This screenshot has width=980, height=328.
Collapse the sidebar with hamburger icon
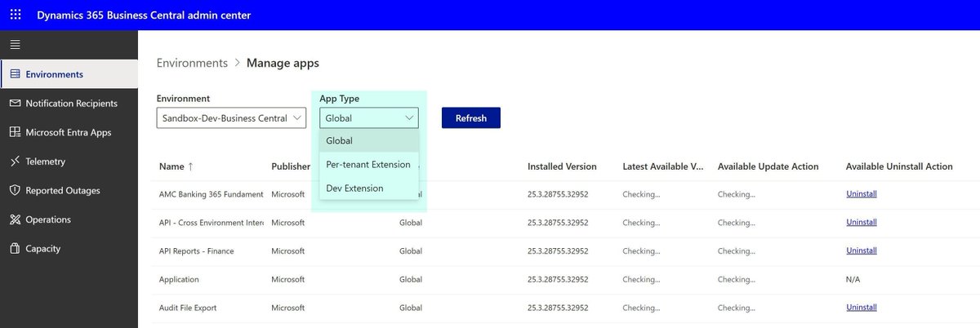[15, 44]
